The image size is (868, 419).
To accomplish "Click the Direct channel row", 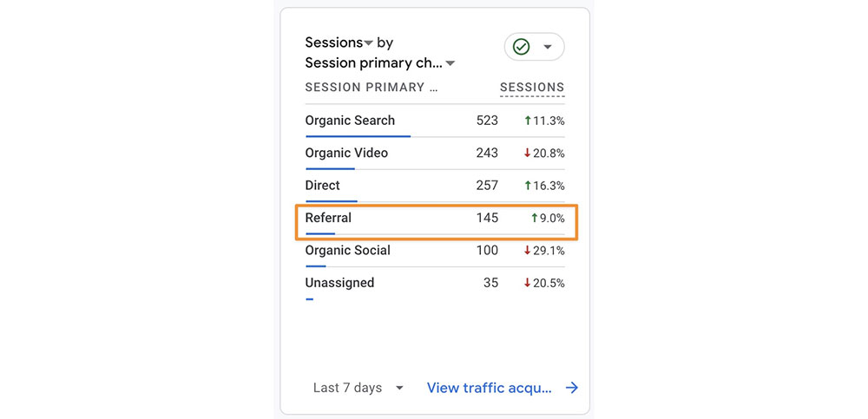I will [x=323, y=186].
